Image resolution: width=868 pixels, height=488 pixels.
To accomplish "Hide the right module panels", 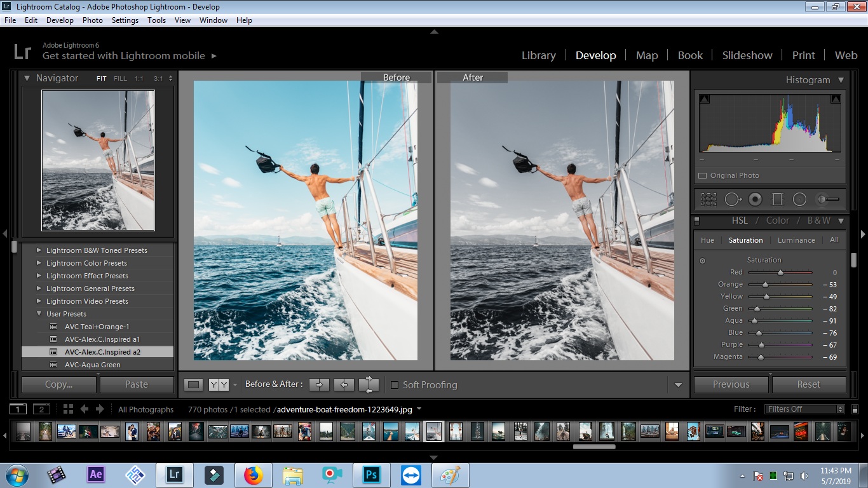I will 863,234.
